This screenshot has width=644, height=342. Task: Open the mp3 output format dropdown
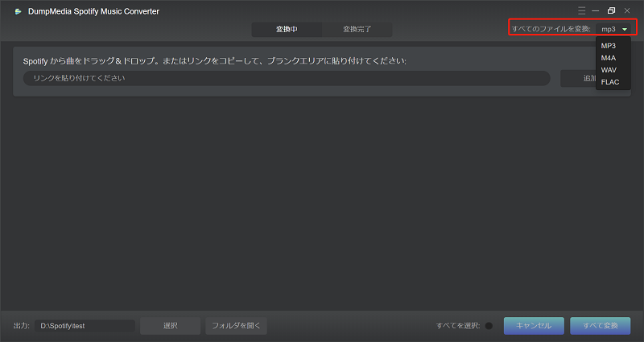pos(613,29)
